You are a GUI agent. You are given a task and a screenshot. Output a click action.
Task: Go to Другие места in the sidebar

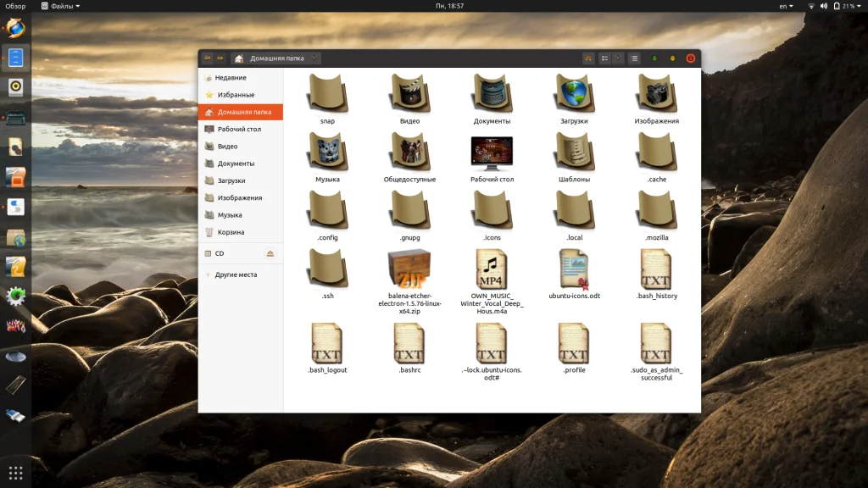pos(236,274)
